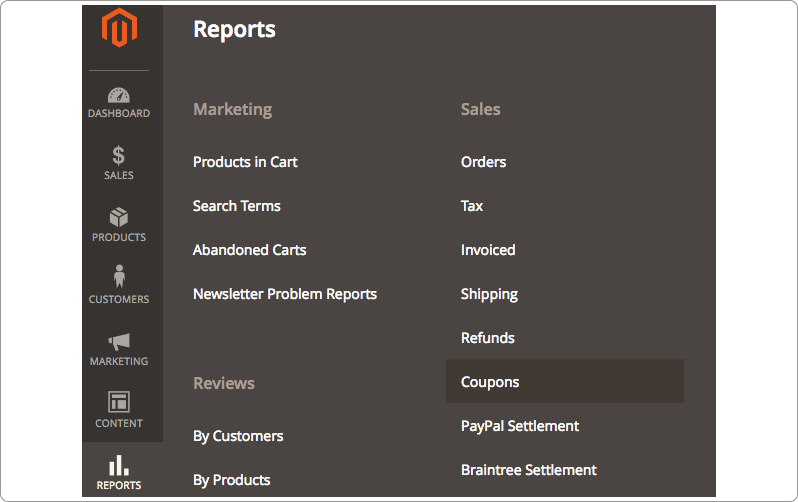Open the Refunds report
This screenshot has width=798, height=502.
(x=488, y=338)
